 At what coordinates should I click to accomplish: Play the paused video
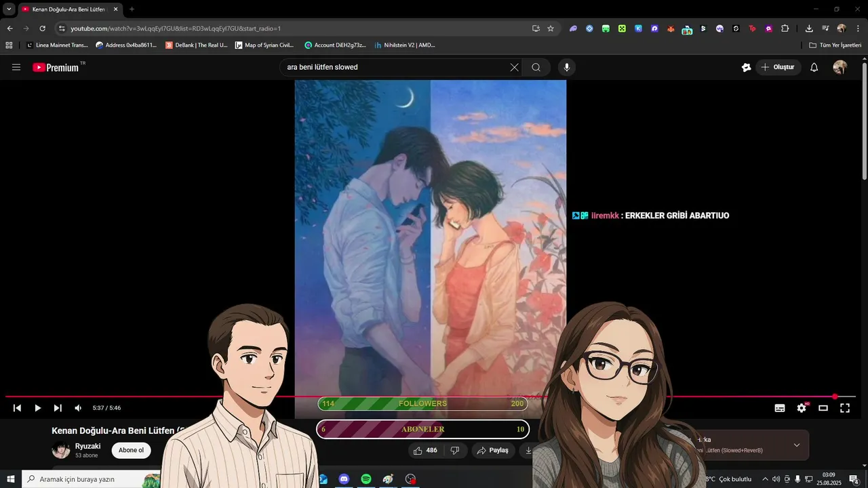point(38,408)
